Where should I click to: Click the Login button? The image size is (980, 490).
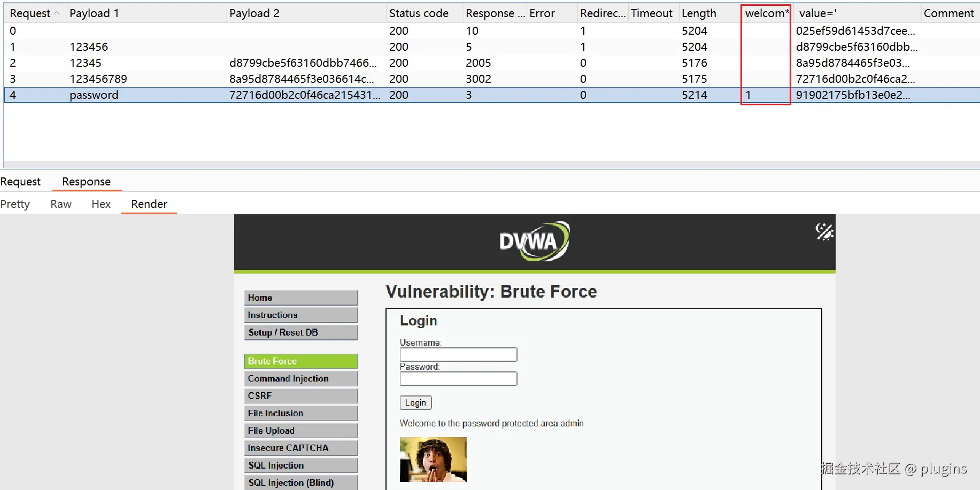pos(415,402)
